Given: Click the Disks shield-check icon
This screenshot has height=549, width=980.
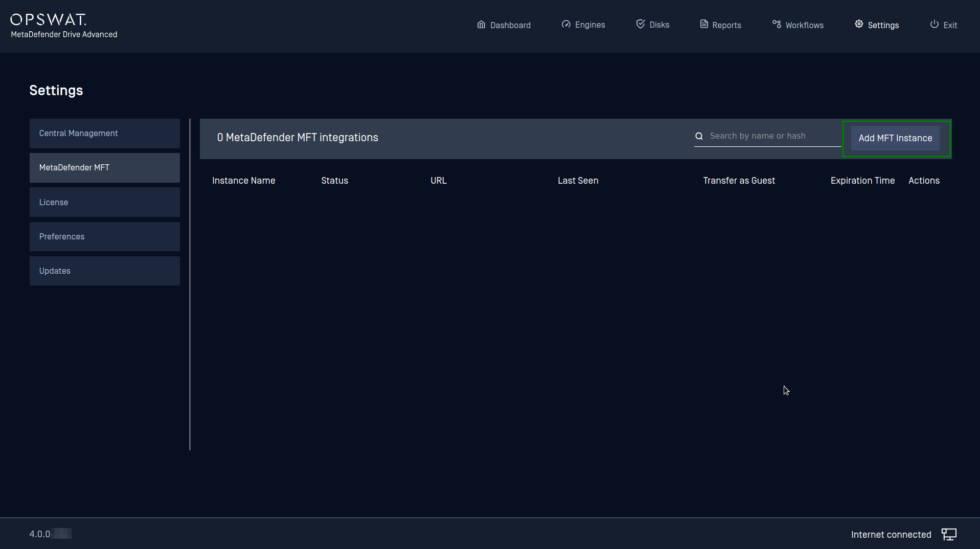Looking at the screenshot, I should click(641, 24).
